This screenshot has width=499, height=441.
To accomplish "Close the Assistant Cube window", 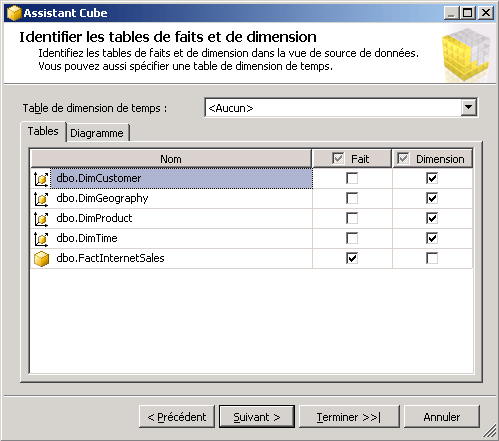I will [486, 13].
